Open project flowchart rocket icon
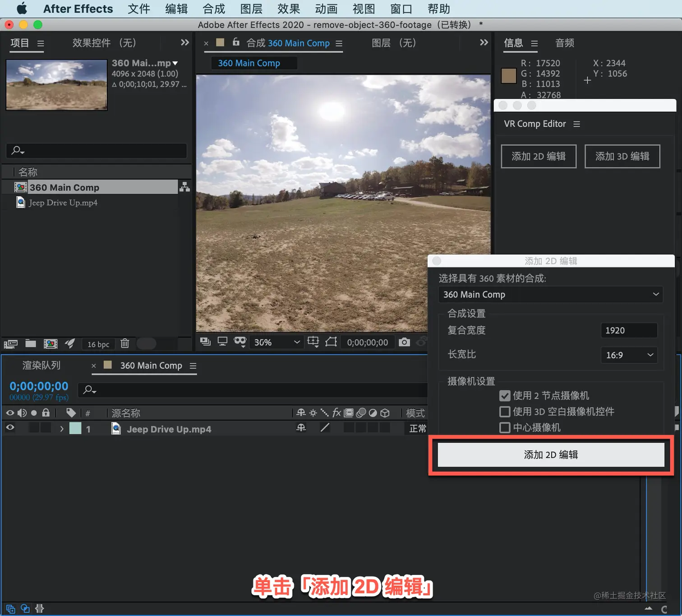 tap(70, 343)
